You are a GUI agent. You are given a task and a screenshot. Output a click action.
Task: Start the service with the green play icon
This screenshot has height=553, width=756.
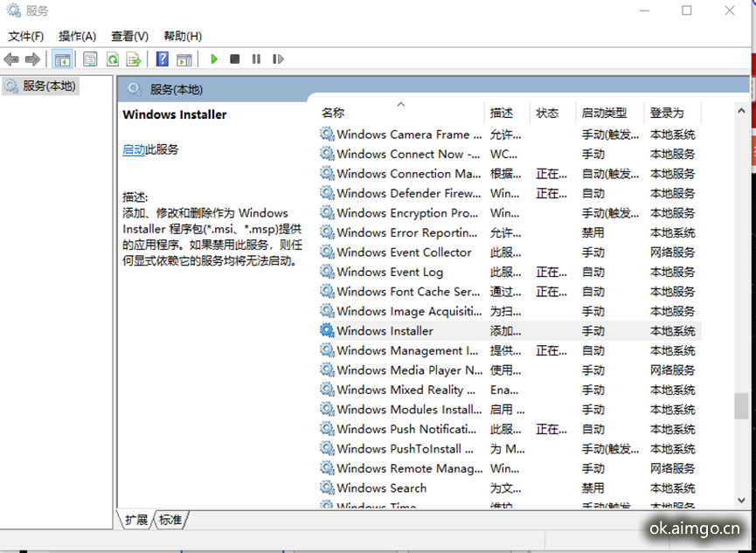(x=214, y=59)
